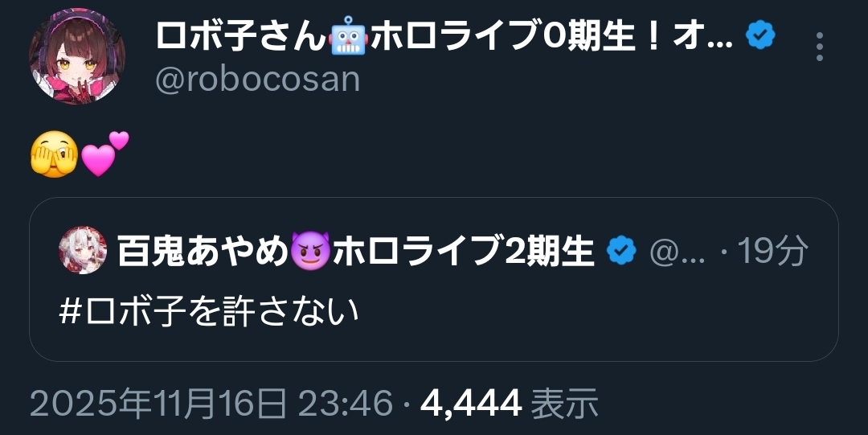
Task: Click the purple smiling devil emoji
Action: (310, 251)
